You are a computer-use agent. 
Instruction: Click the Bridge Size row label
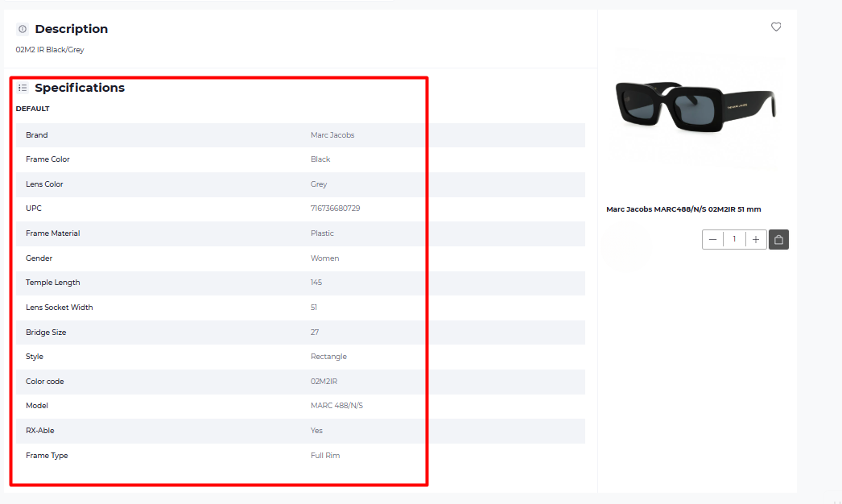tap(46, 332)
